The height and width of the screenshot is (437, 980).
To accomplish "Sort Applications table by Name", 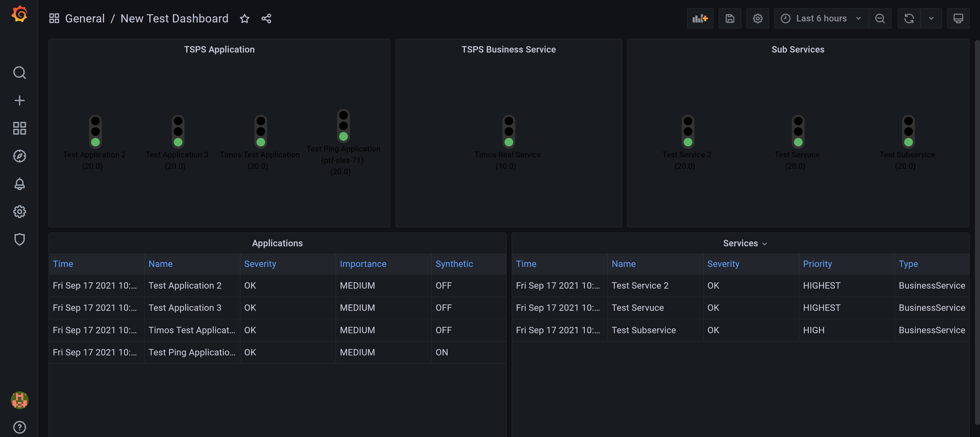I will coord(160,264).
